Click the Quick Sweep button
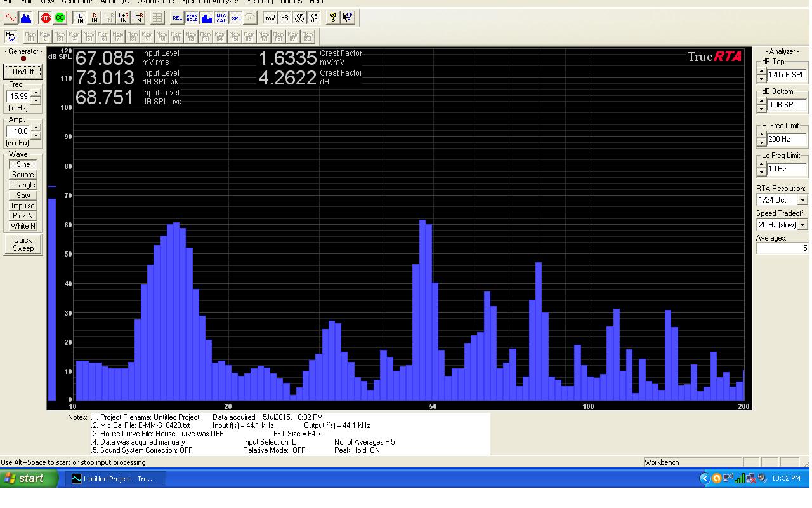This screenshot has width=812, height=508. click(x=23, y=244)
